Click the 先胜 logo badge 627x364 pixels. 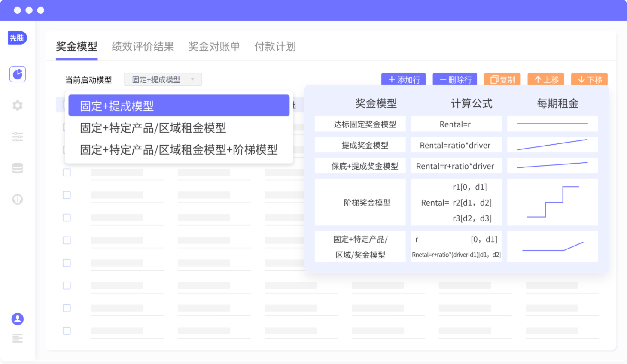tap(17, 38)
